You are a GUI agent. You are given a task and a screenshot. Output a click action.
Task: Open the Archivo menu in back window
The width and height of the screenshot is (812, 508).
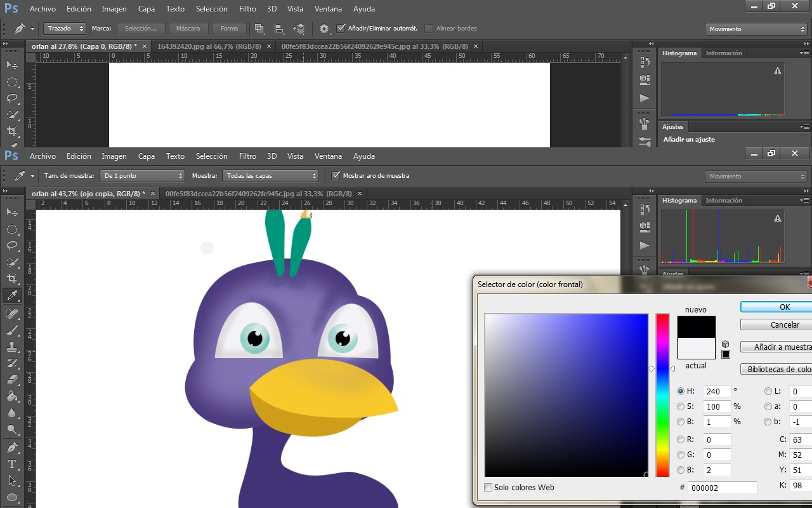(43, 9)
